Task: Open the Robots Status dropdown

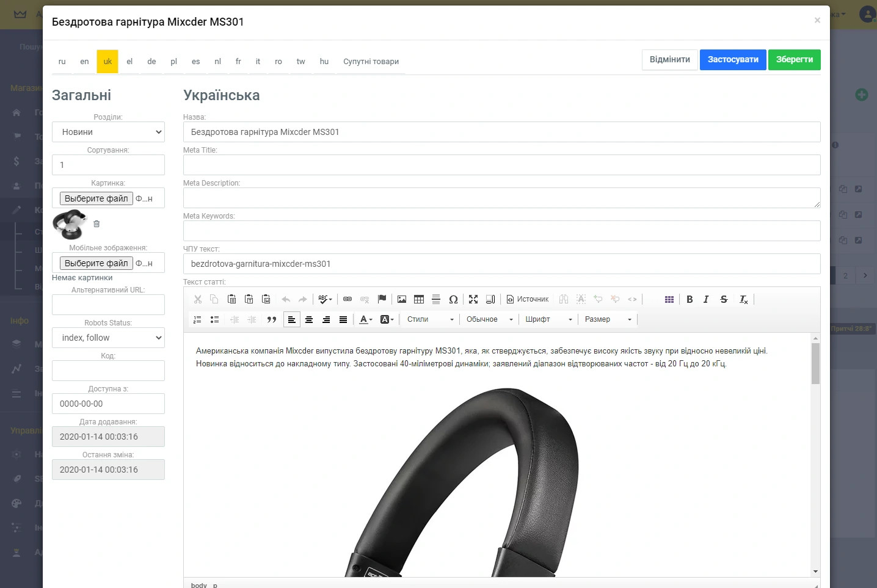Action: (108, 338)
